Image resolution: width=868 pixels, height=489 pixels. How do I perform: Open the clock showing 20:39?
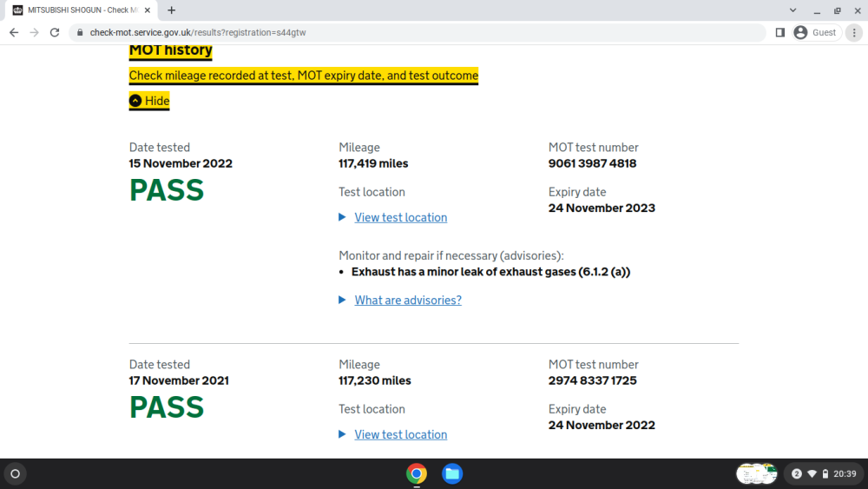pos(845,474)
